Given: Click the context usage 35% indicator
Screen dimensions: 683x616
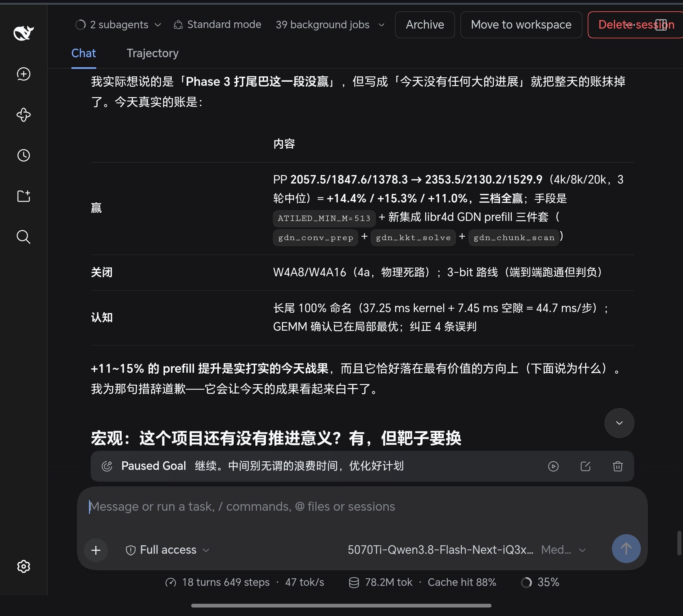Looking at the screenshot, I should coord(540,582).
